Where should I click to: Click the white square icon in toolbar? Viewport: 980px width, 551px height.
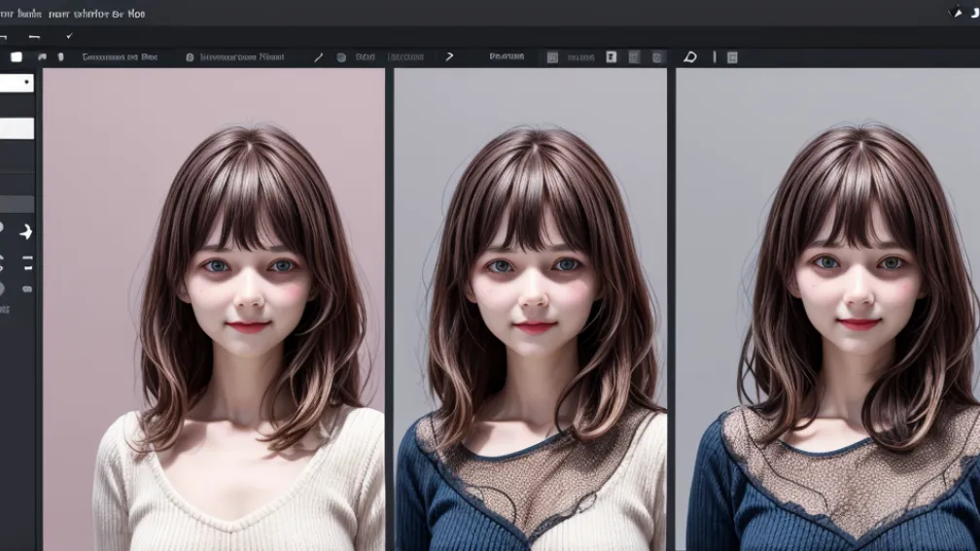(x=17, y=56)
